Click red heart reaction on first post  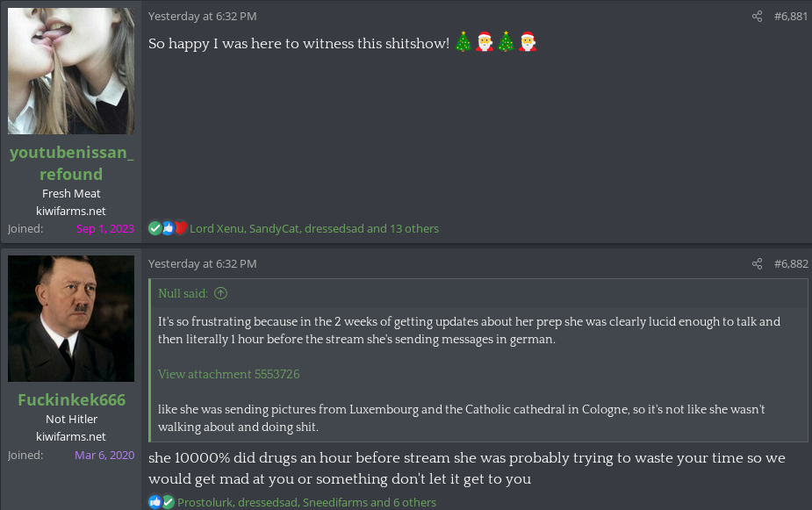click(180, 228)
